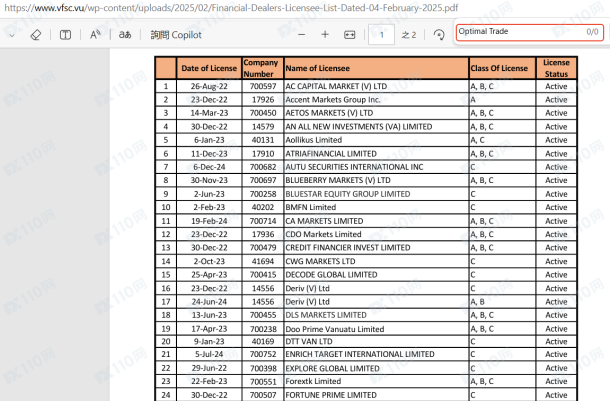Image resolution: width=610 pixels, height=401 pixels.
Task: Click company number 41694
Action: [x=263, y=261]
